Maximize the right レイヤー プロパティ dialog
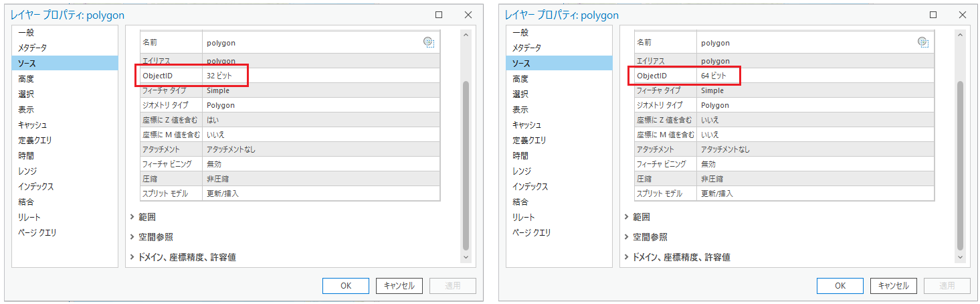Viewport: 980px width, 304px height. [933, 15]
